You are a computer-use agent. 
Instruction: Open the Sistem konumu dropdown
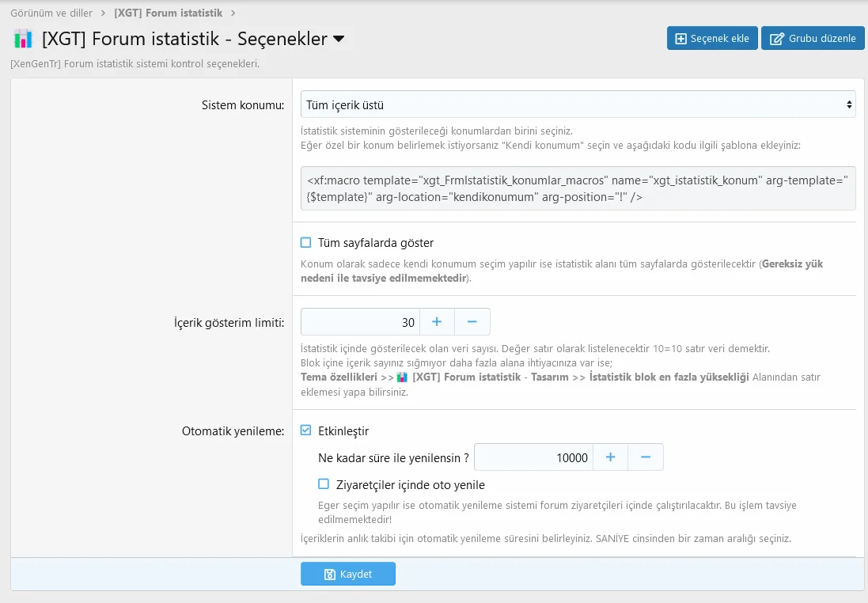tap(578, 104)
